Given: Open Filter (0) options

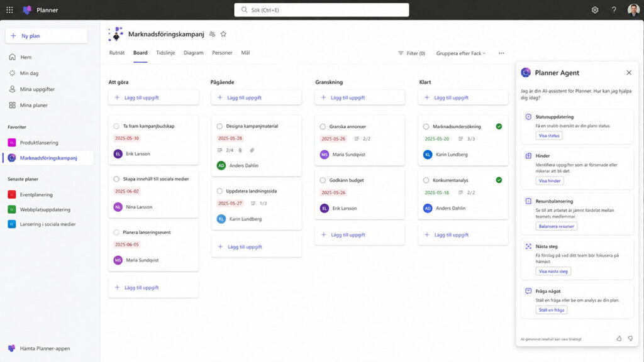Looking at the screenshot, I should [x=411, y=53].
